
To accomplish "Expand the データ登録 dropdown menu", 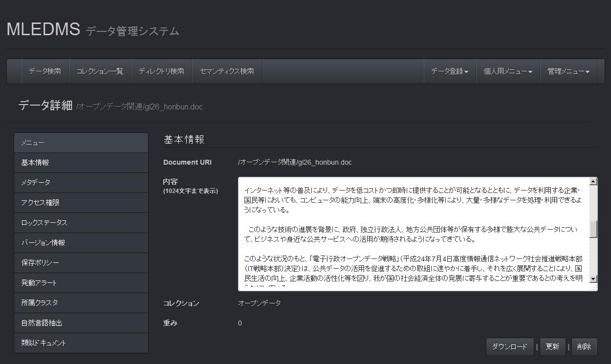I will 450,71.
